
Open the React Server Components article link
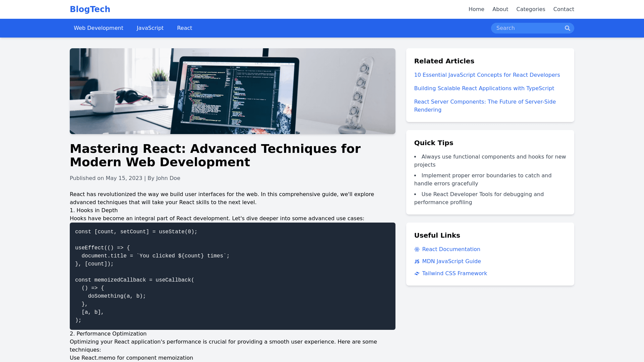click(485, 102)
